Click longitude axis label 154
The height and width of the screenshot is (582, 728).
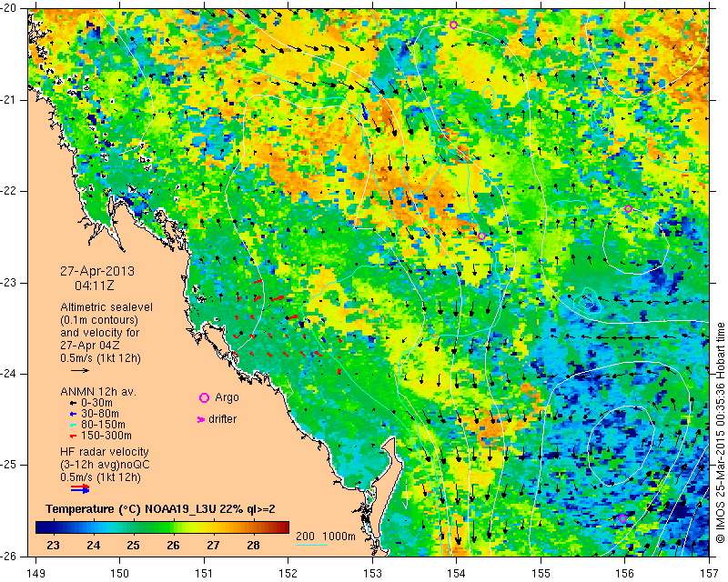click(457, 574)
